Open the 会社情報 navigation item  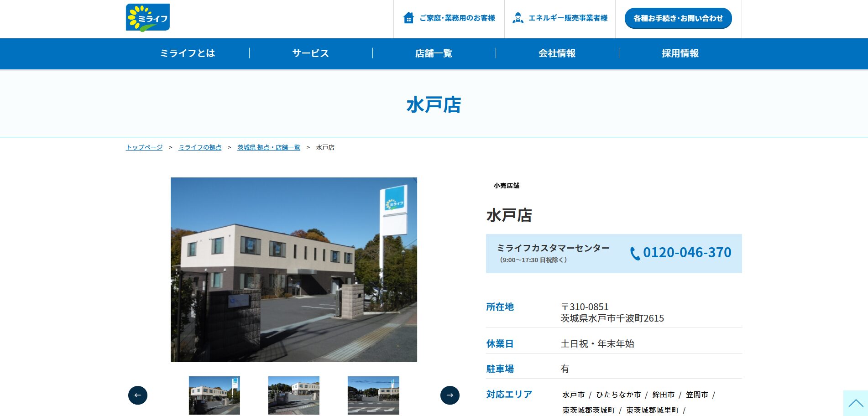click(x=557, y=53)
